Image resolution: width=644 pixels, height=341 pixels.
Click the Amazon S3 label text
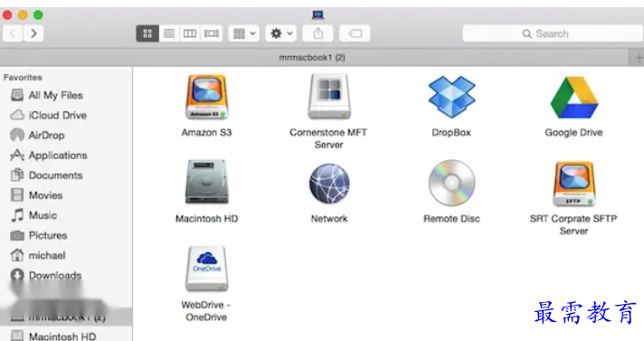206,132
